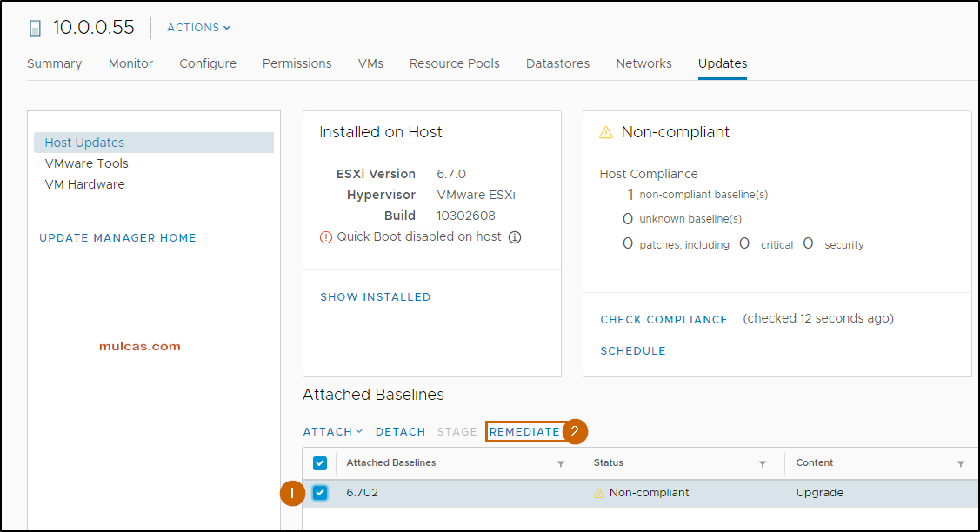Toggle the select-all baselines header checkbox
980x532 pixels.
(320, 463)
